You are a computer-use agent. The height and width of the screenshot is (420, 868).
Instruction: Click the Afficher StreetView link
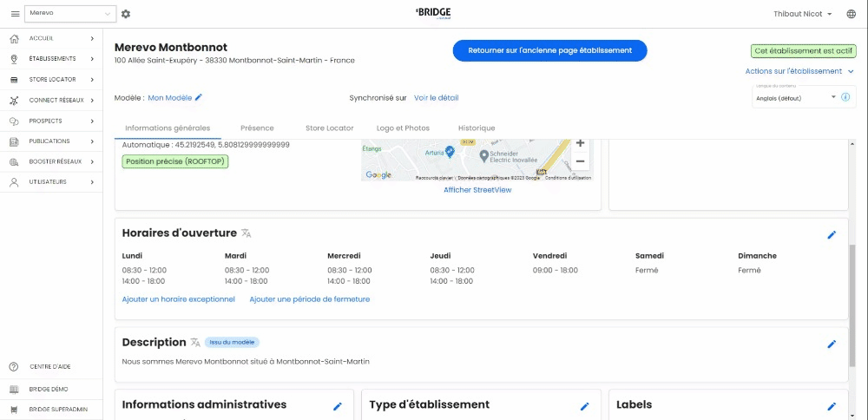477,190
